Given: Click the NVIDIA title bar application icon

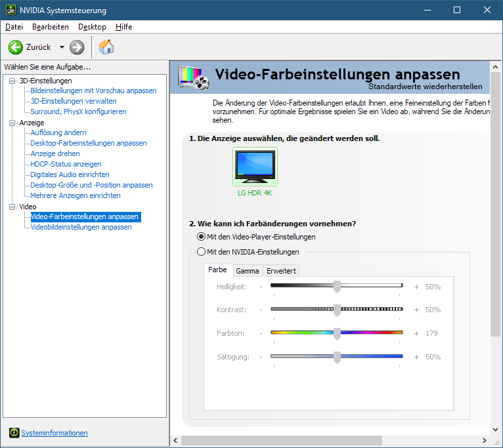Looking at the screenshot, I should 9,10.
